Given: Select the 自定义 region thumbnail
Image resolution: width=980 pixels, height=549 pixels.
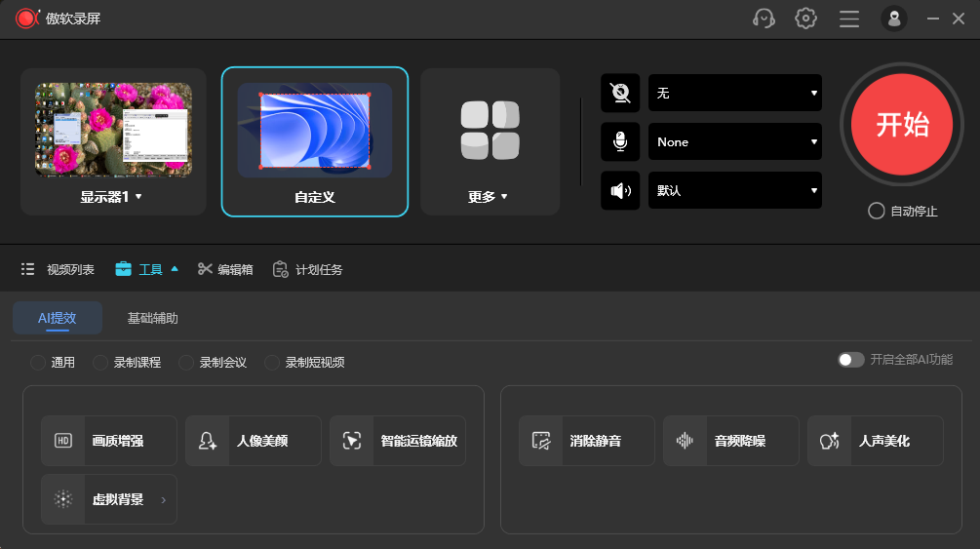Looking at the screenshot, I should [x=315, y=130].
